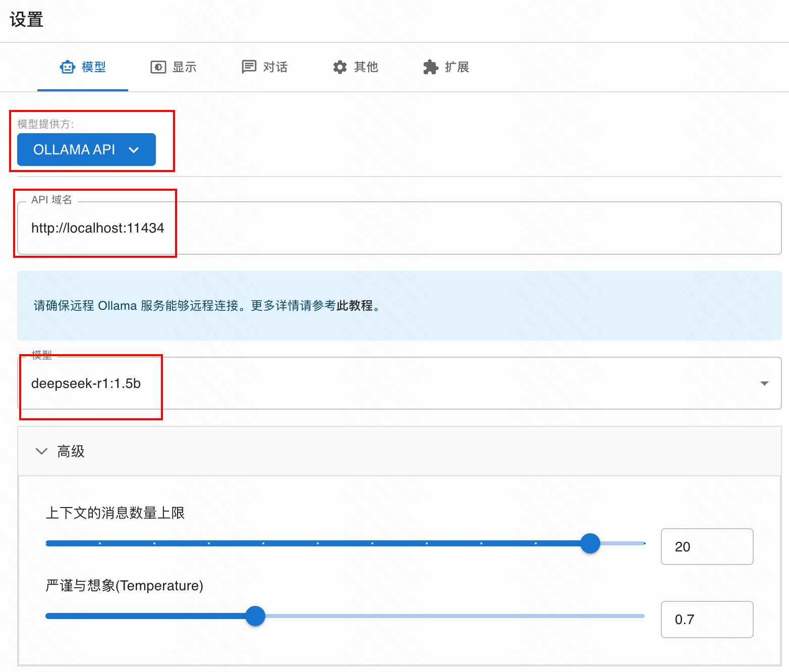Image resolution: width=789 pixels, height=672 pixels.
Task: Click the temperature value box showing 0.7
Action: tap(706, 620)
